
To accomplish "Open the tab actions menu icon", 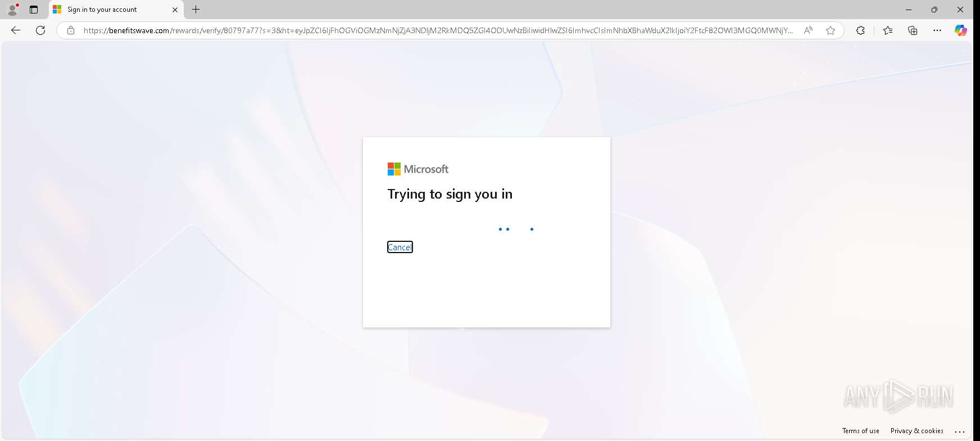I will (34, 10).
